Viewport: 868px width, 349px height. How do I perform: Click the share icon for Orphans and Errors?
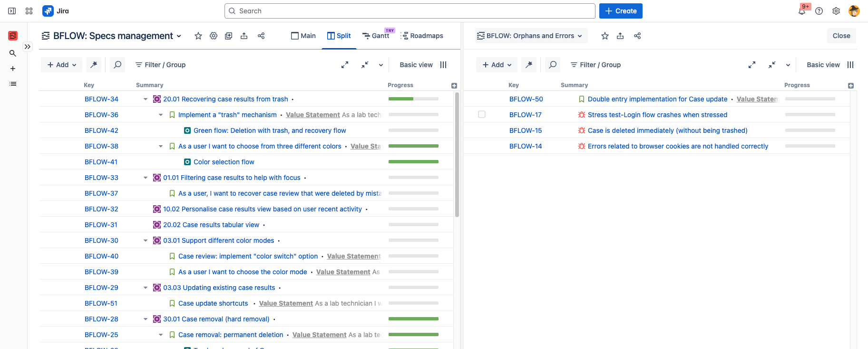637,36
